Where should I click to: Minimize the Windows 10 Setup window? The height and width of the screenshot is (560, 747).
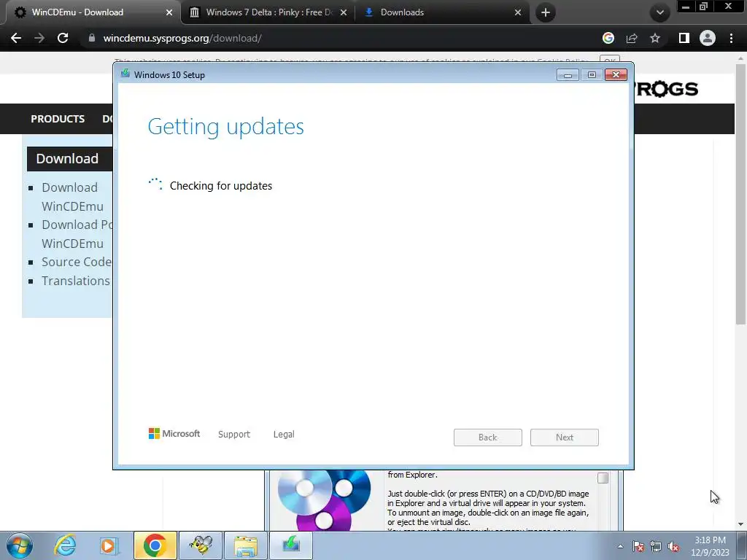(x=568, y=75)
